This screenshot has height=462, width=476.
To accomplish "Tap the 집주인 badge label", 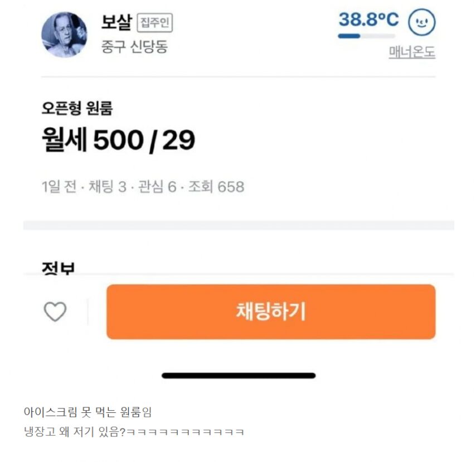I will 154,23.
